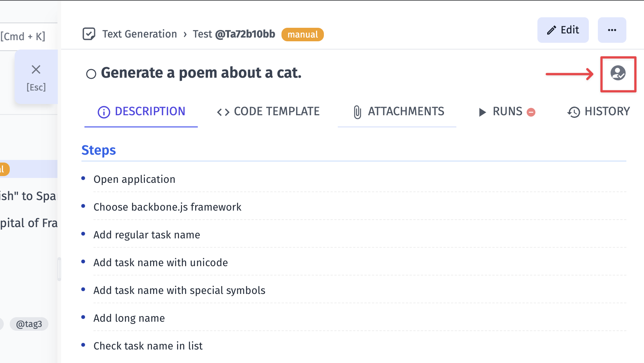Screen dimensions: 644x363
Task: Select the @tag3 tag
Action: point(29,324)
